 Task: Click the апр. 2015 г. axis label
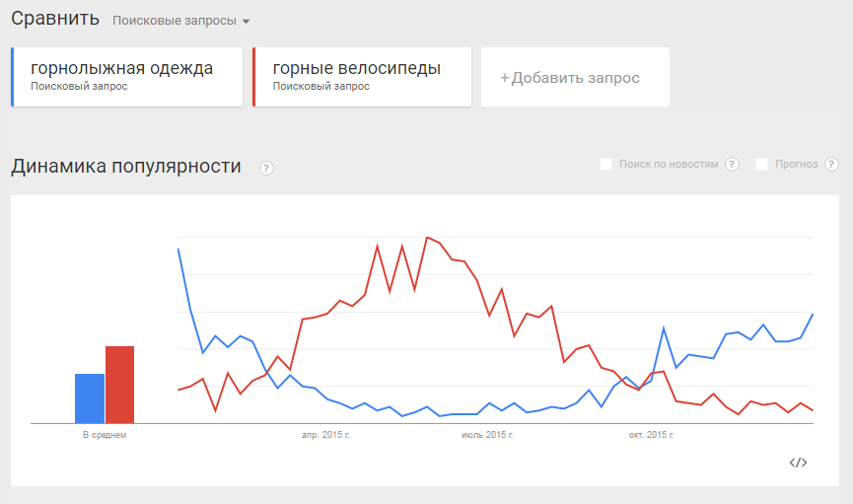(x=325, y=434)
